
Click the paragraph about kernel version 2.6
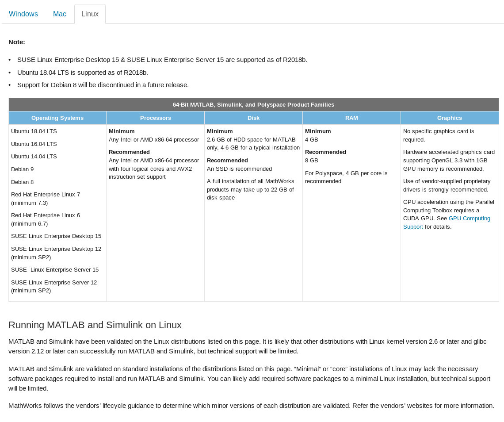[248, 346]
